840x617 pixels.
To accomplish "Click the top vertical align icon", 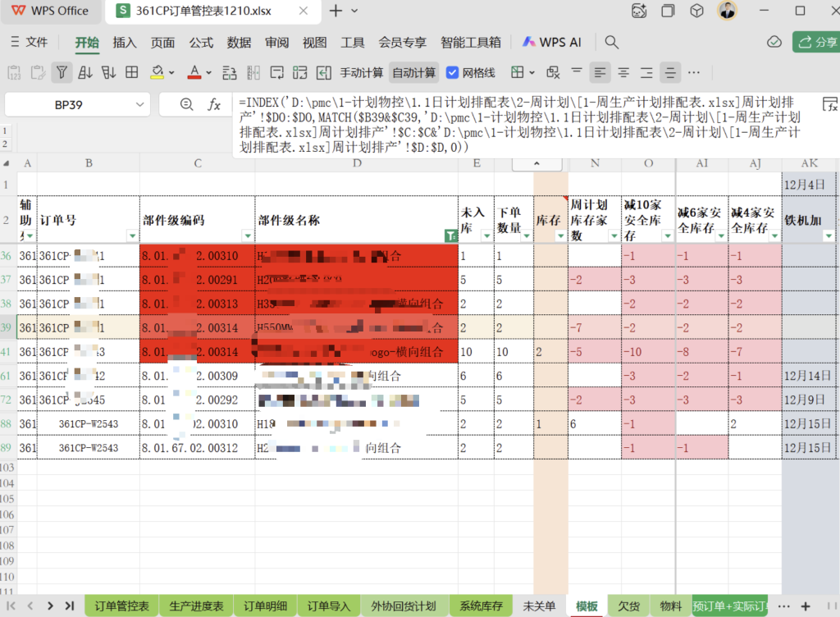I will (x=577, y=71).
